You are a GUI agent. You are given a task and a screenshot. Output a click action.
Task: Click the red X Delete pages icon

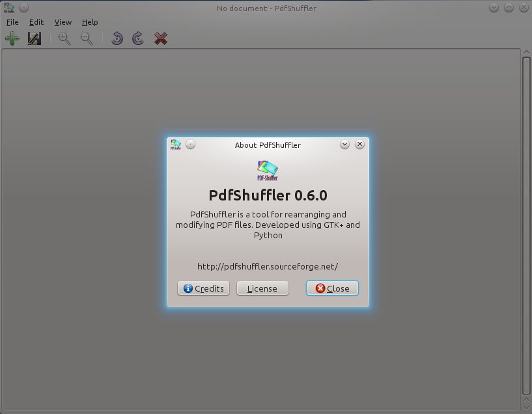160,38
